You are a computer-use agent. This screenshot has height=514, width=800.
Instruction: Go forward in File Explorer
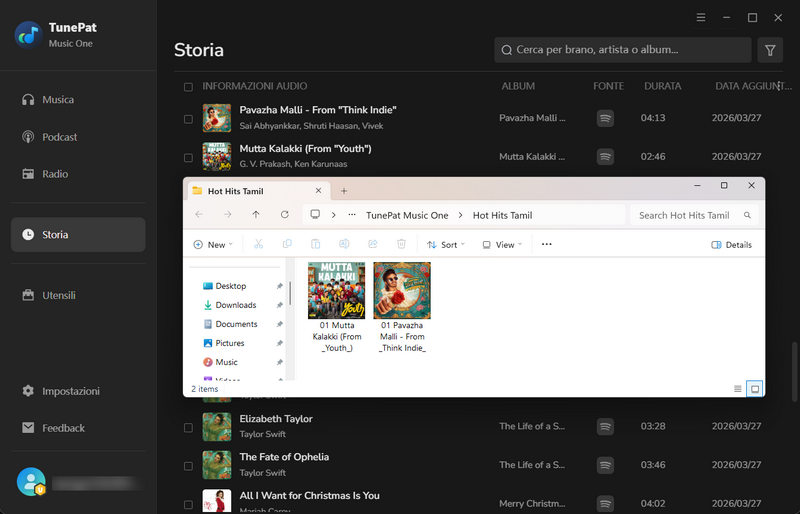[228, 215]
